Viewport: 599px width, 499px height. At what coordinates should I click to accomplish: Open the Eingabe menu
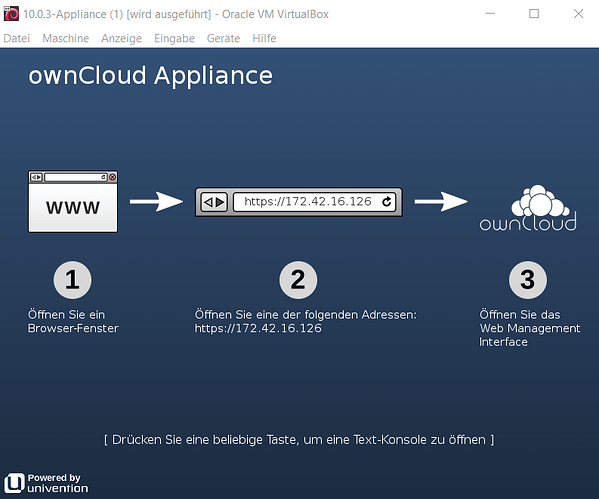coord(174,38)
